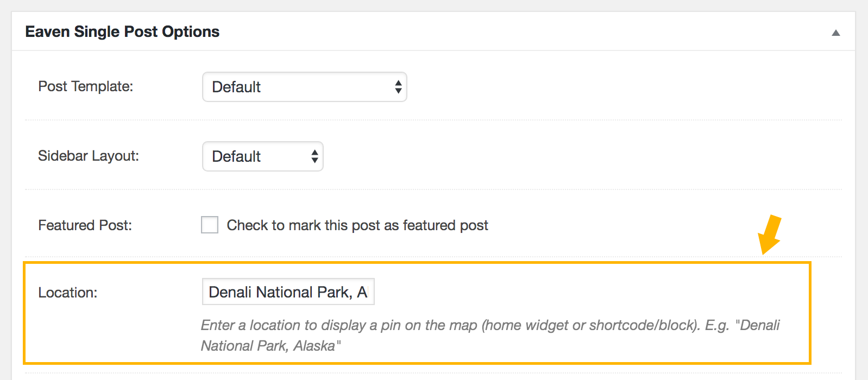
Task: Click the Location label
Action: (67, 292)
